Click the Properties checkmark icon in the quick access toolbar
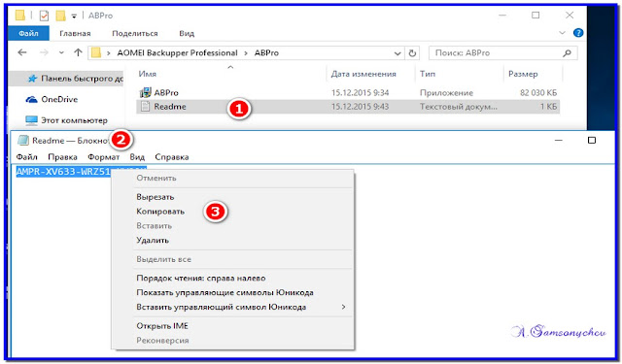This screenshot has height=364, width=622. pos(44,16)
